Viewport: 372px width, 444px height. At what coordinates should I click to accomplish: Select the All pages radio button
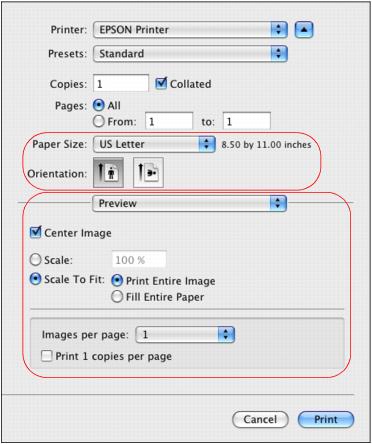(x=99, y=106)
